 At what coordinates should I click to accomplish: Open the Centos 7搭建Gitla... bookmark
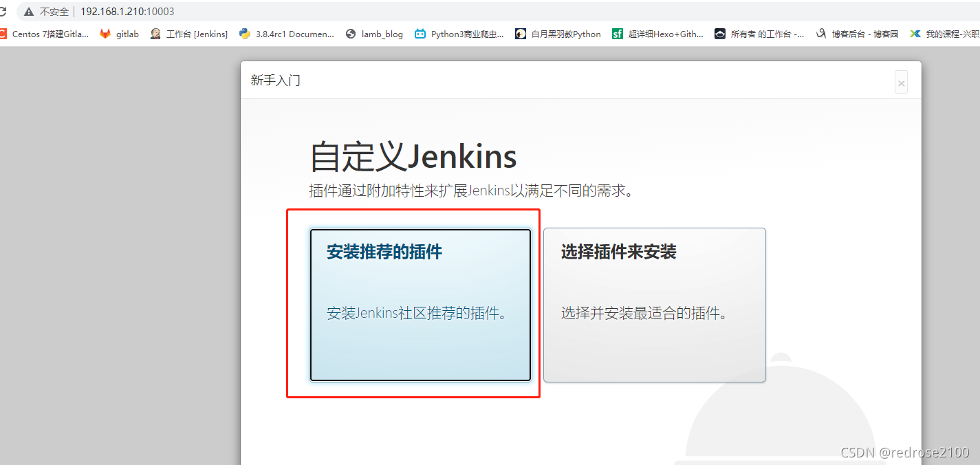coord(44,34)
